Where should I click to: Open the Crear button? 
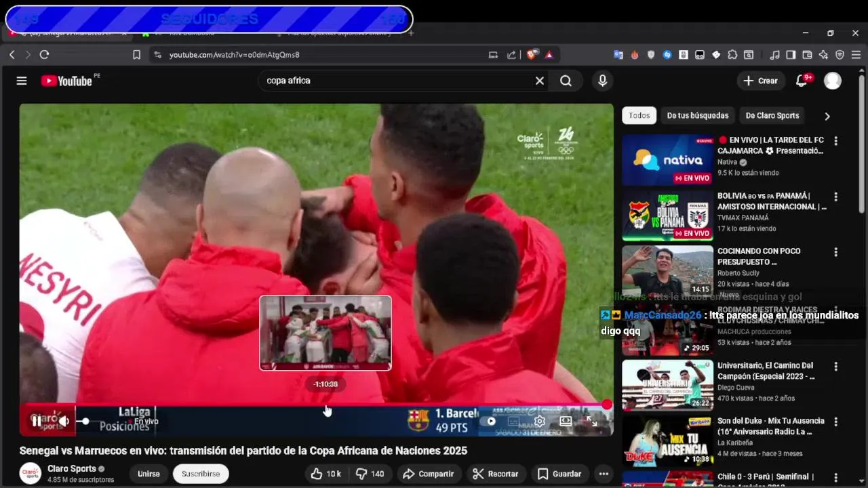pos(760,81)
